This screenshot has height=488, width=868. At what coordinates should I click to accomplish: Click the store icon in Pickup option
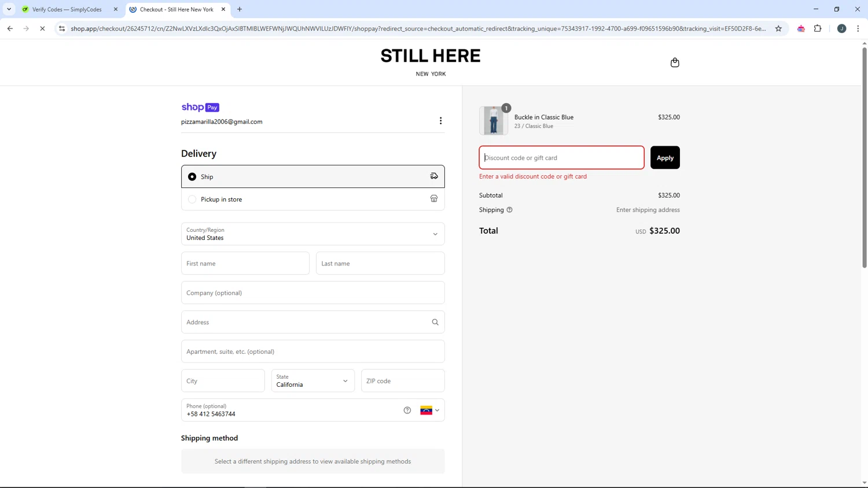[x=434, y=199]
